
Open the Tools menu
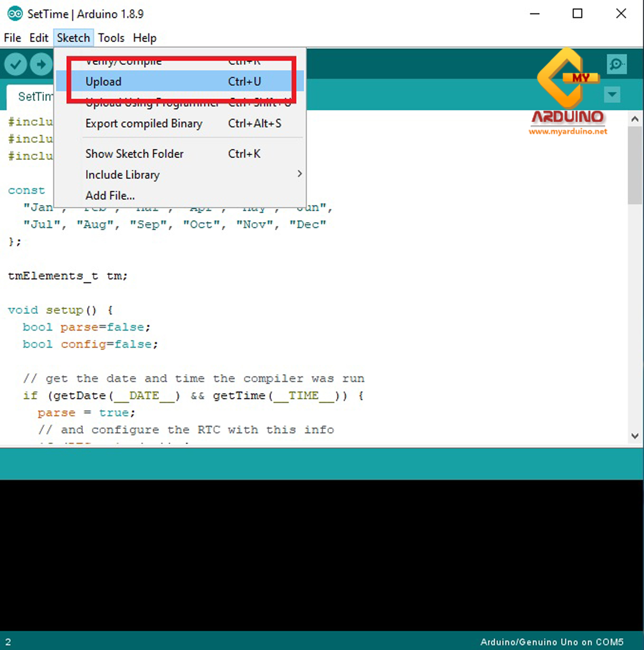(111, 38)
